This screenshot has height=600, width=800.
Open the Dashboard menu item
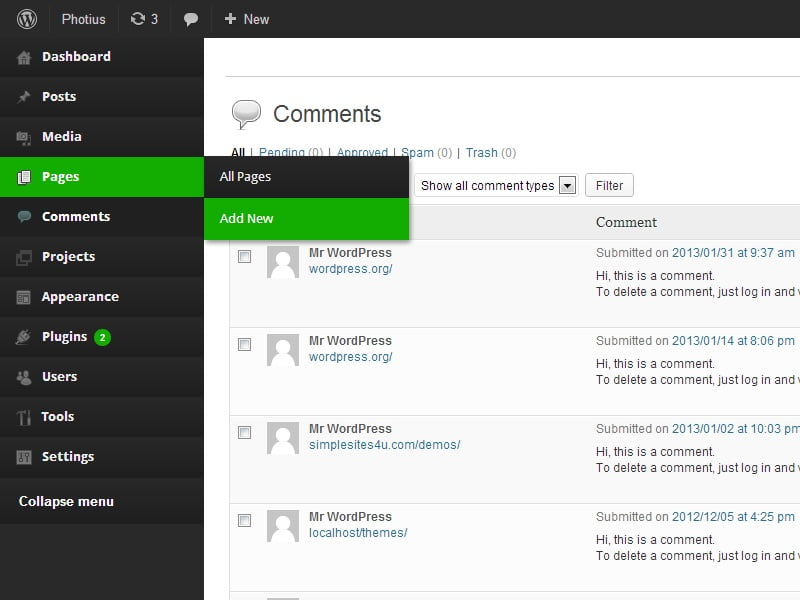click(x=102, y=57)
